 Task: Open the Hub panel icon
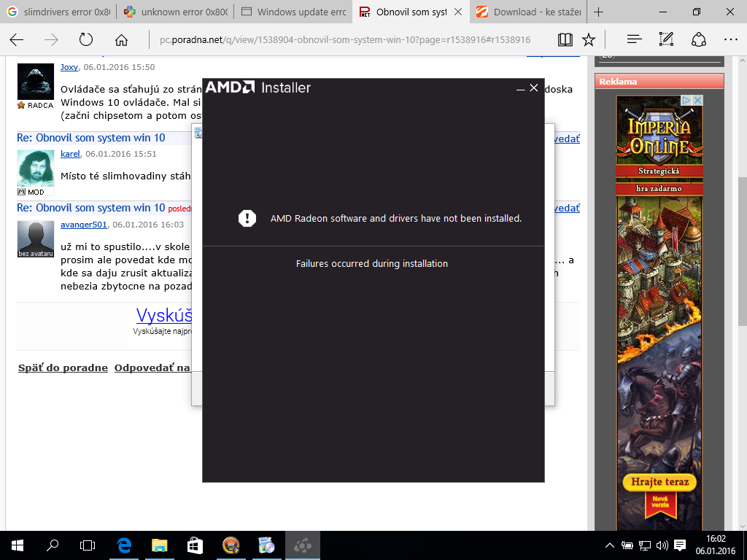coord(634,39)
